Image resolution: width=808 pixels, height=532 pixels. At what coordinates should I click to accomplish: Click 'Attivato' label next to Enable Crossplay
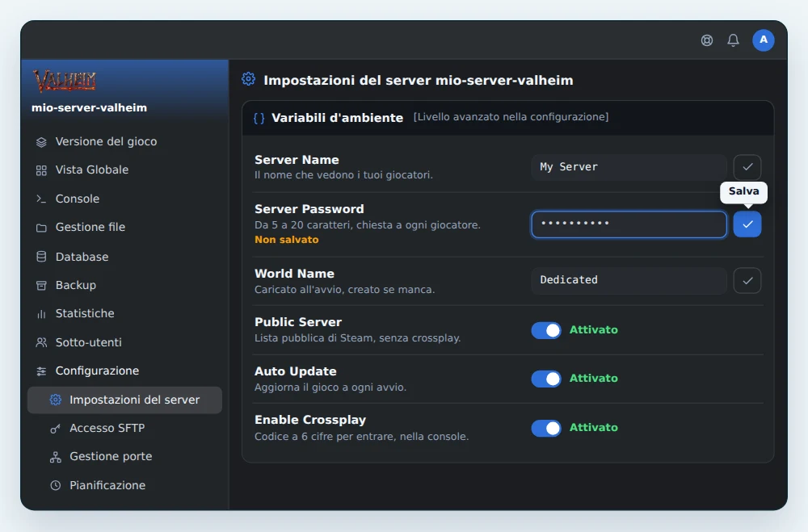pos(593,427)
